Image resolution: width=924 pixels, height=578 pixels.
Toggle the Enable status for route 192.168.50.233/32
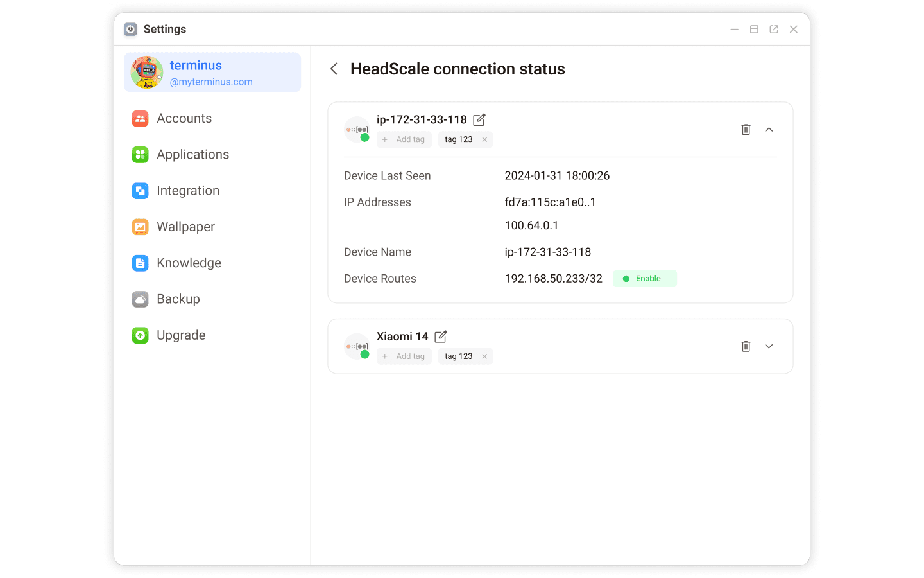(x=644, y=279)
